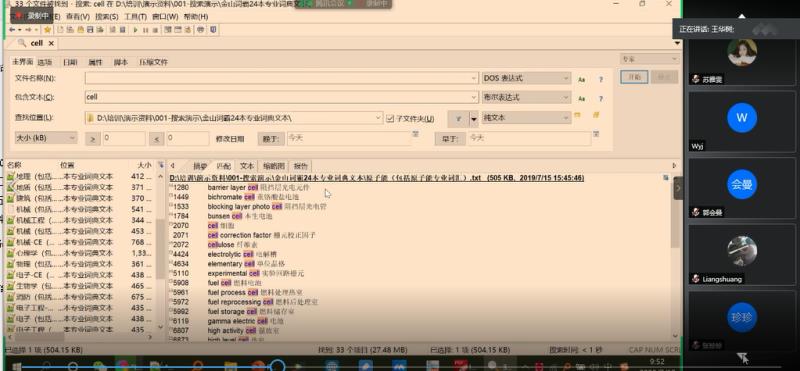Open the 工具(T) menu
The image size is (800, 371).
135,16
